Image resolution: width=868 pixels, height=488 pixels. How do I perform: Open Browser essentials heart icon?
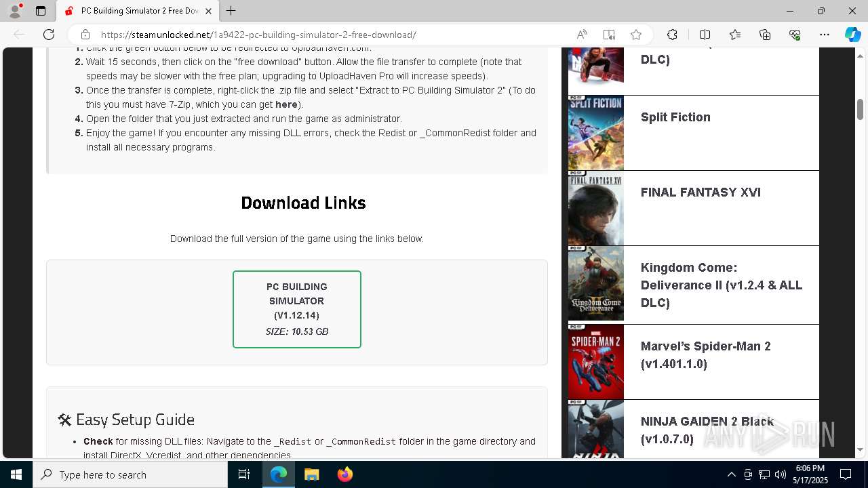[x=795, y=35]
